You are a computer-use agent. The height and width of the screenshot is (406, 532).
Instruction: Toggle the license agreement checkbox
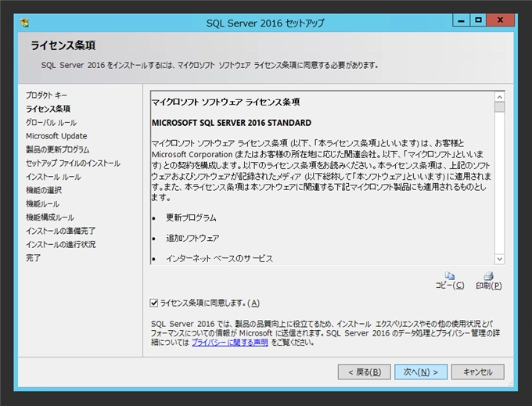pyautogui.click(x=154, y=303)
